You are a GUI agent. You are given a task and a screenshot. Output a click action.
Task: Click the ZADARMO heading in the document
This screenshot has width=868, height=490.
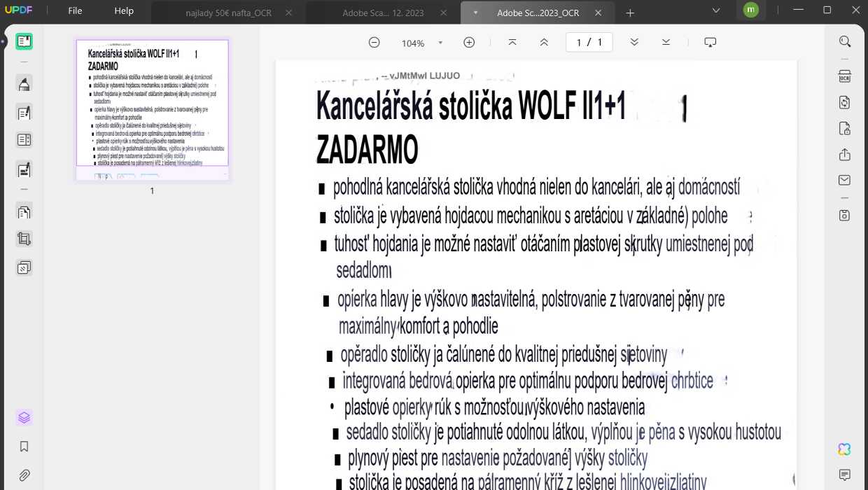point(367,150)
